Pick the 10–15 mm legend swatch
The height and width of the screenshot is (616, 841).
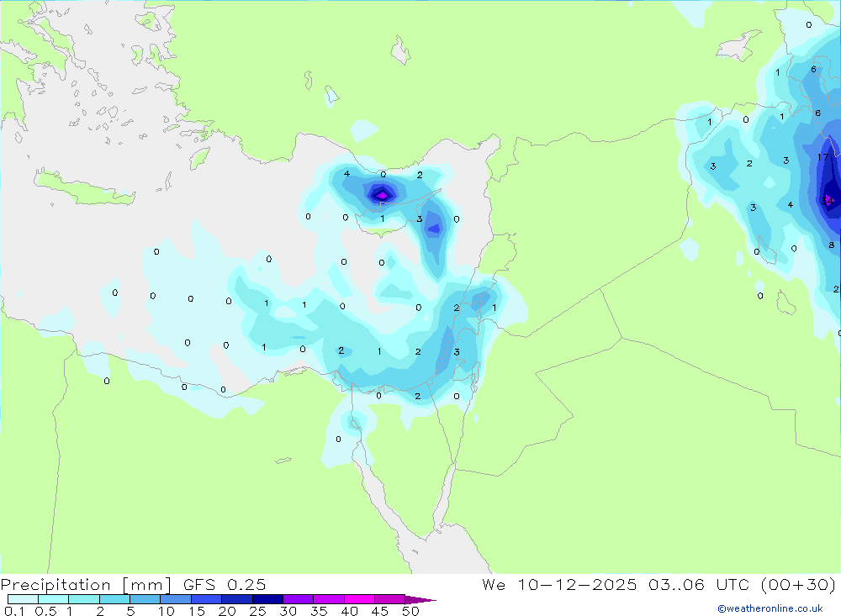click(176, 599)
